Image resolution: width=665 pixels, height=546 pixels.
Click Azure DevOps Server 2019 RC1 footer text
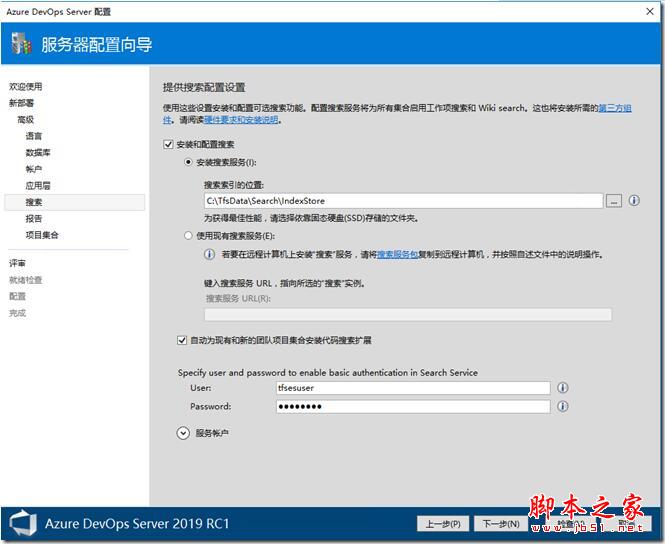point(137,524)
